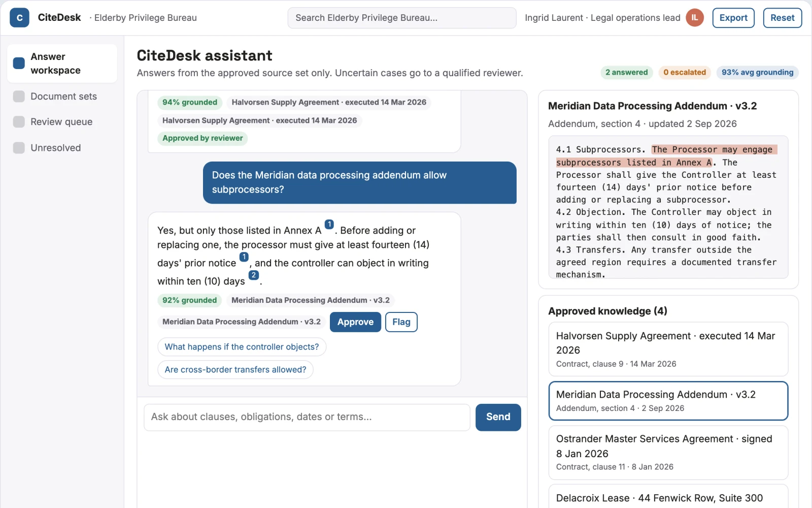
Task: Flag the Meridian subprocessors answer
Action: [x=401, y=322]
